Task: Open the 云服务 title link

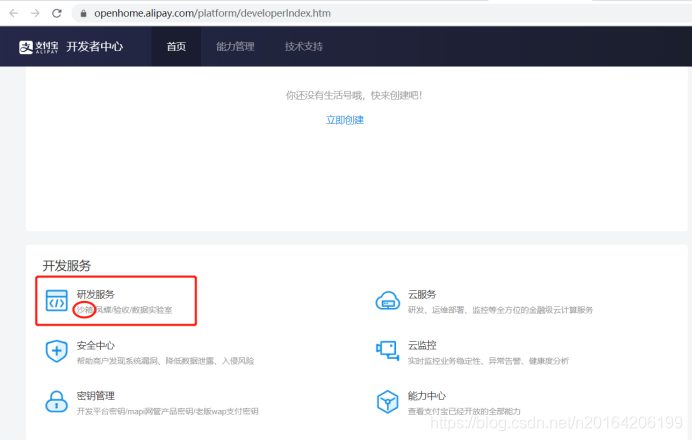Action: tap(422, 294)
